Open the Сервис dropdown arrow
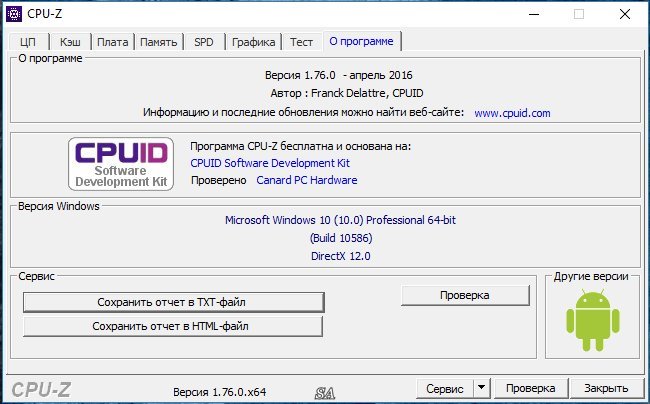The width and height of the screenshot is (650, 404). (480, 388)
